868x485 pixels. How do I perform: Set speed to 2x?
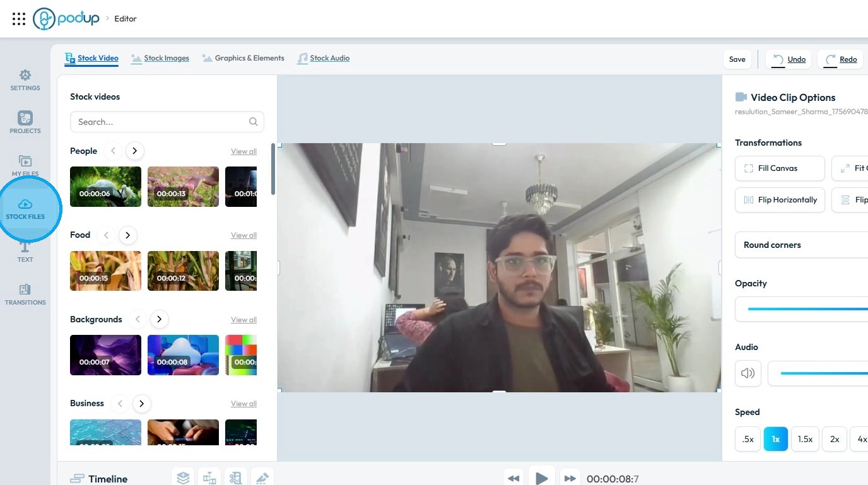pyautogui.click(x=835, y=439)
